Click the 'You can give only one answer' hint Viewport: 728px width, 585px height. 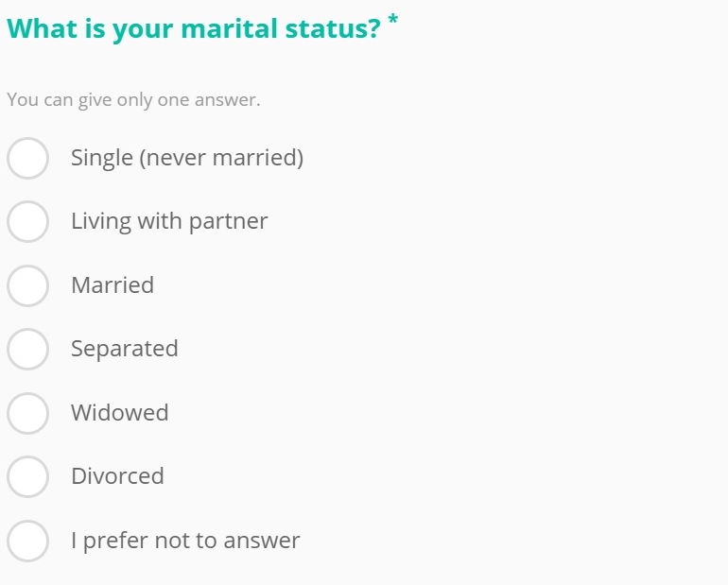coord(133,100)
